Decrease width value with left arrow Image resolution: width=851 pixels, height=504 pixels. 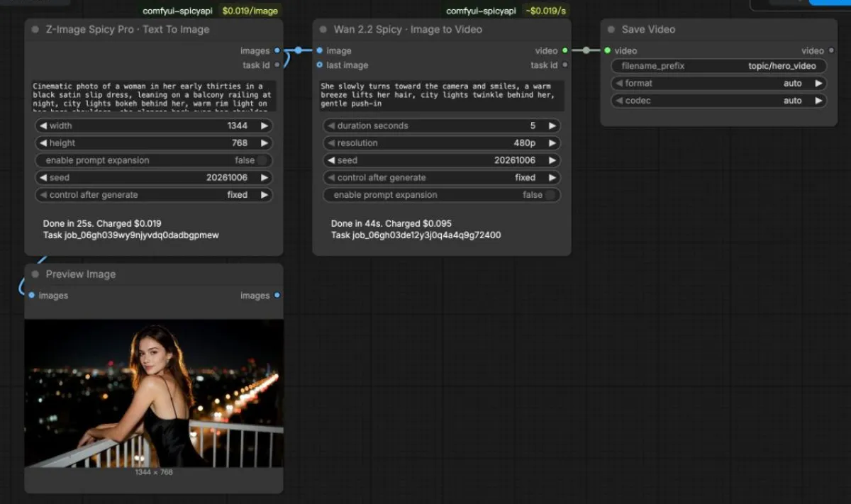pyautogui.click(x=43, y=125)
